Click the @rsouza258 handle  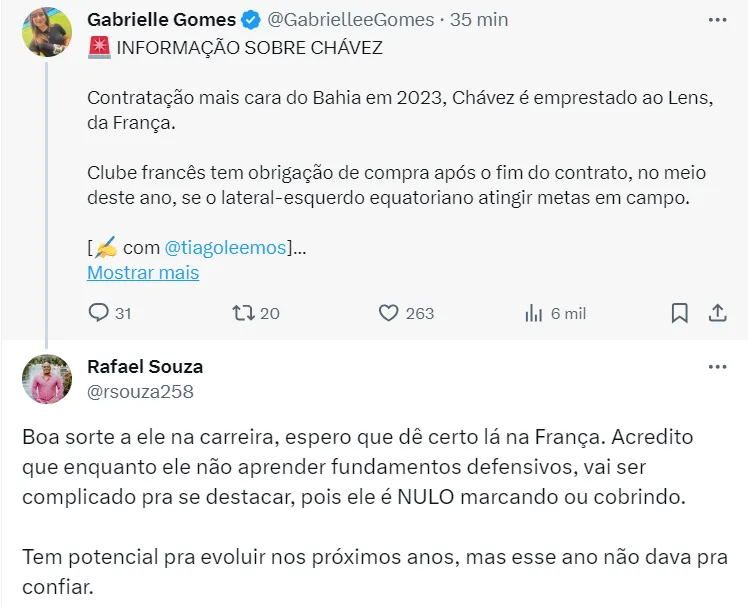pyautogui.click(x=140, y=392)
